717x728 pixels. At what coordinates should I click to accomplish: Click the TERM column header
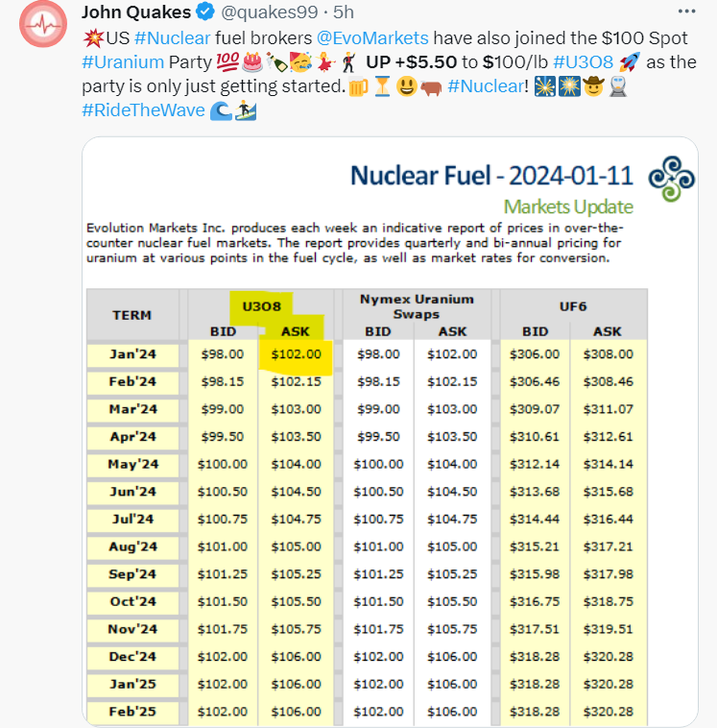pyautogui.click(x=131, y=315)
